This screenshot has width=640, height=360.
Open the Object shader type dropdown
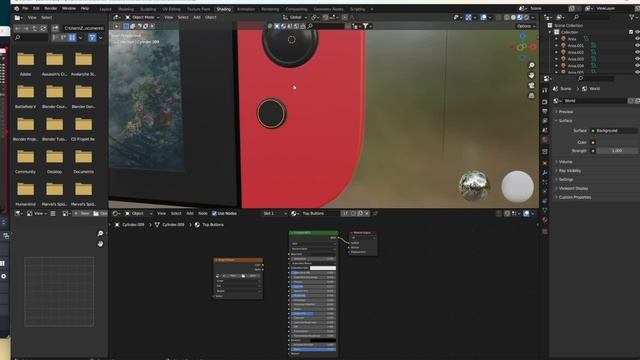(x=139, y=213)
